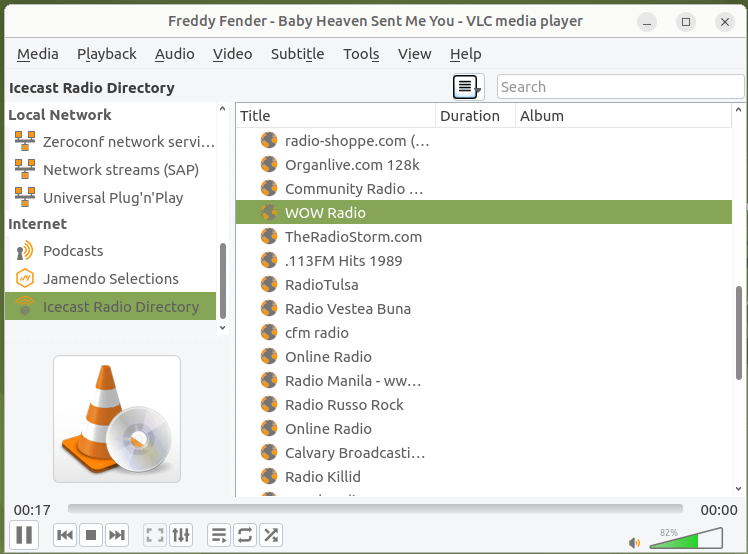Click the Podcasts broadcast icon
This screenshot has width=748, height=554.
click(25, 251)
